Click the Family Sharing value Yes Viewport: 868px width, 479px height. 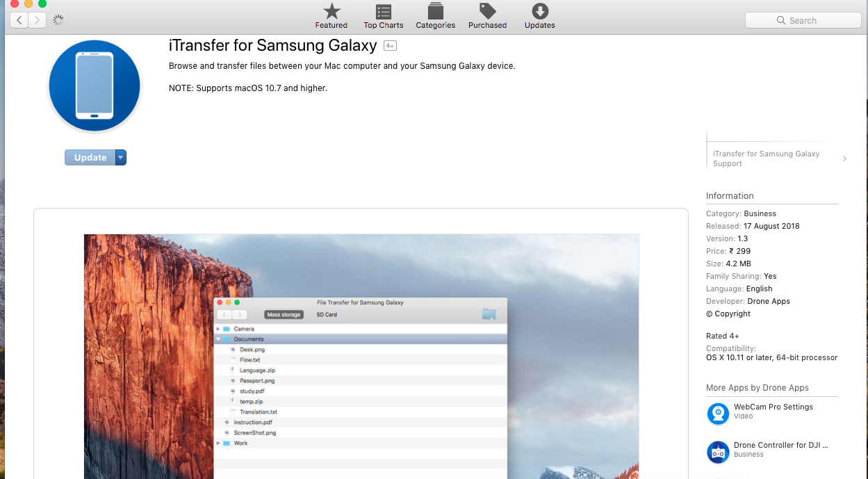[x=770, y=276]
